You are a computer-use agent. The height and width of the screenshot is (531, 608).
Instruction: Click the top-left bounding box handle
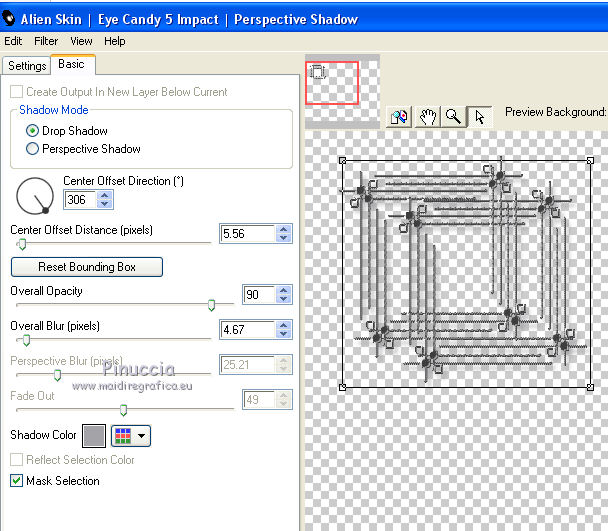click(x=342, y=160)
